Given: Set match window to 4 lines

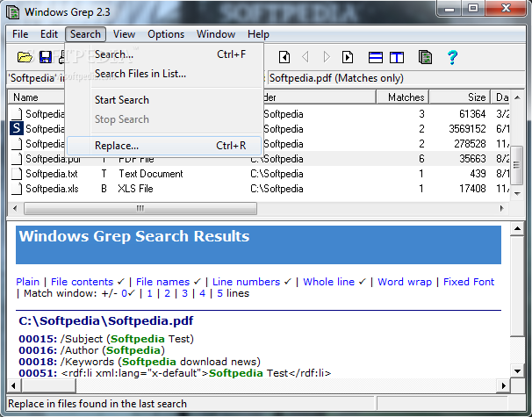Looking at the screenshot, I should (x=202, y=293).
